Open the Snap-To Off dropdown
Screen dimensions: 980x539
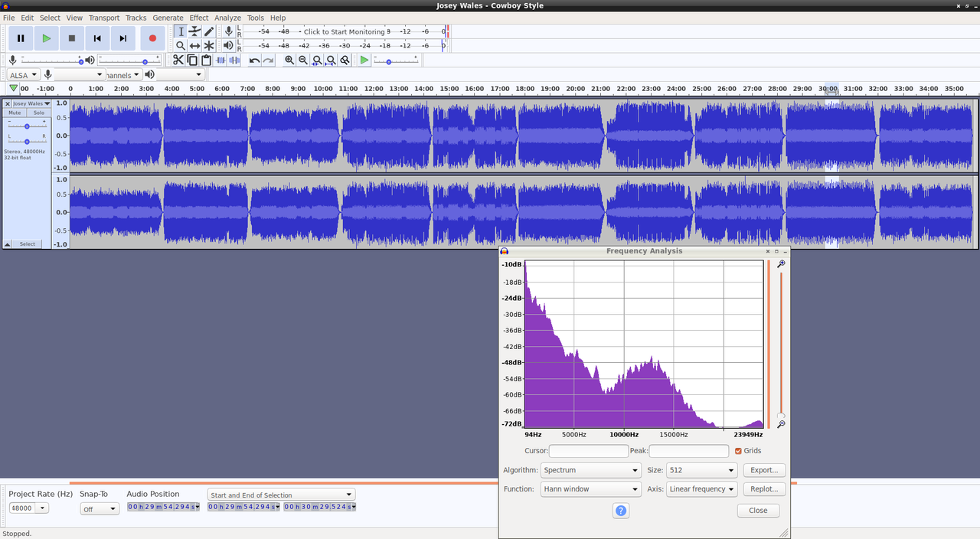click(x=100, y=508)
